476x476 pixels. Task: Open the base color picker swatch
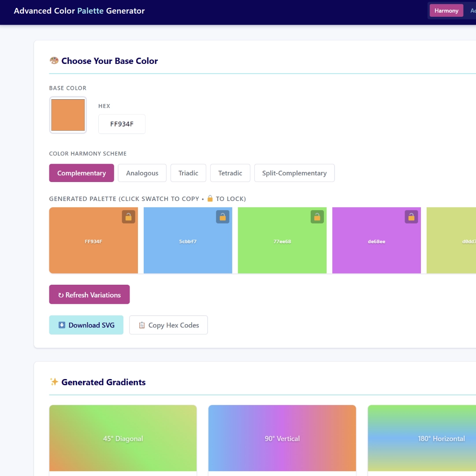coord(68,115)
